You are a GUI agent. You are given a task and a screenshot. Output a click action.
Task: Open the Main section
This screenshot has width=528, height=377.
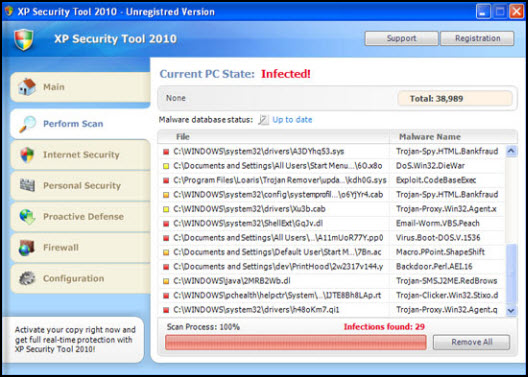pos(80,87)
